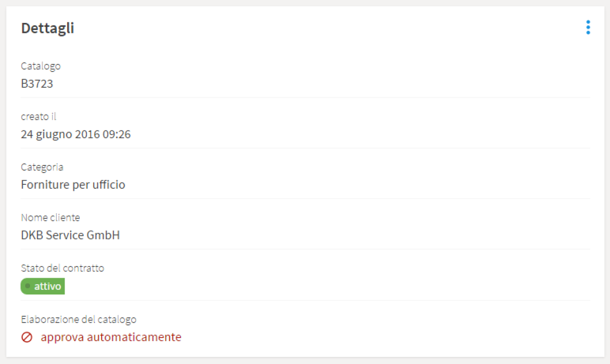Screen dimensions: 610x364
Task: Click the Catalogo field label
Action: coord(41,66)
